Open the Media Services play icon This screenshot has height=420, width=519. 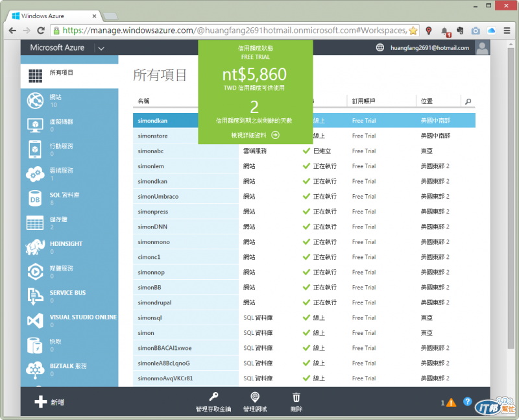point(36,271)
